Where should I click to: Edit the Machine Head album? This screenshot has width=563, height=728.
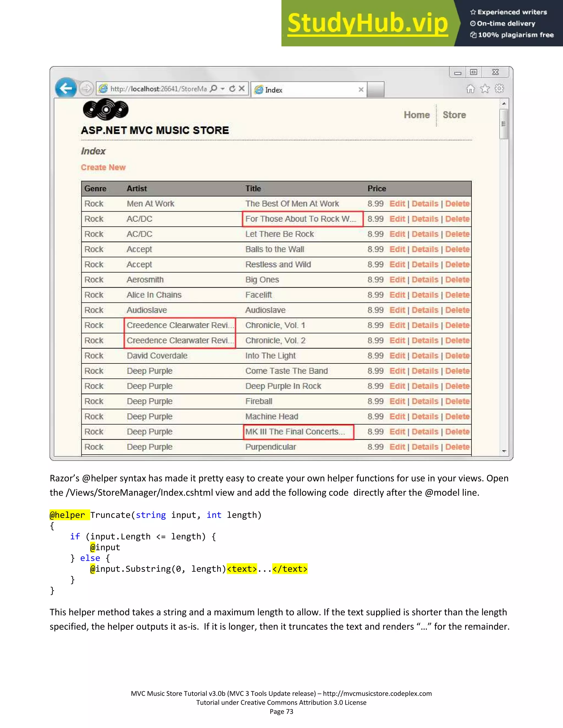point(397,417)
